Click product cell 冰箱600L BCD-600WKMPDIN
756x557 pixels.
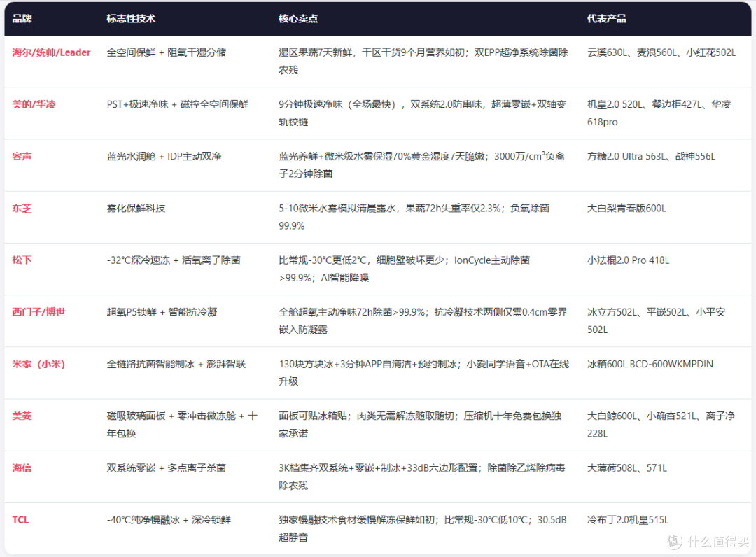tap(650, 365)
